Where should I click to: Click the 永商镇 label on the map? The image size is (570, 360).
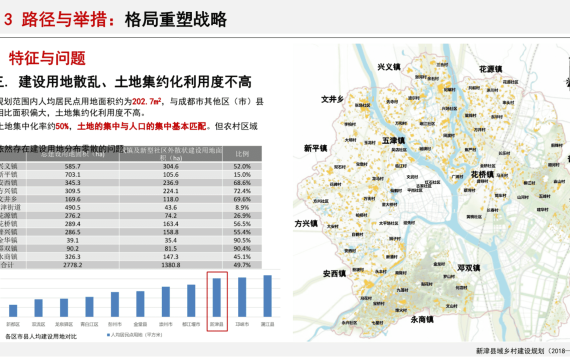(x=422, y=320)
